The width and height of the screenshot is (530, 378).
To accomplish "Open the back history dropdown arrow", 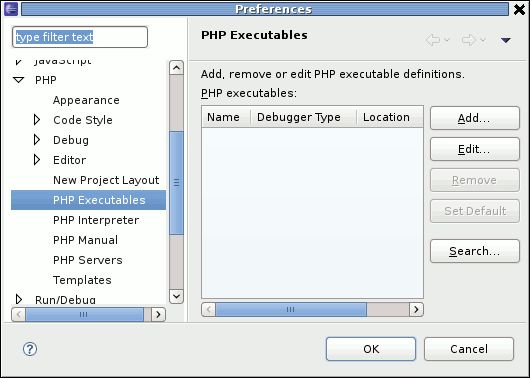I will [x=447, y=40].
